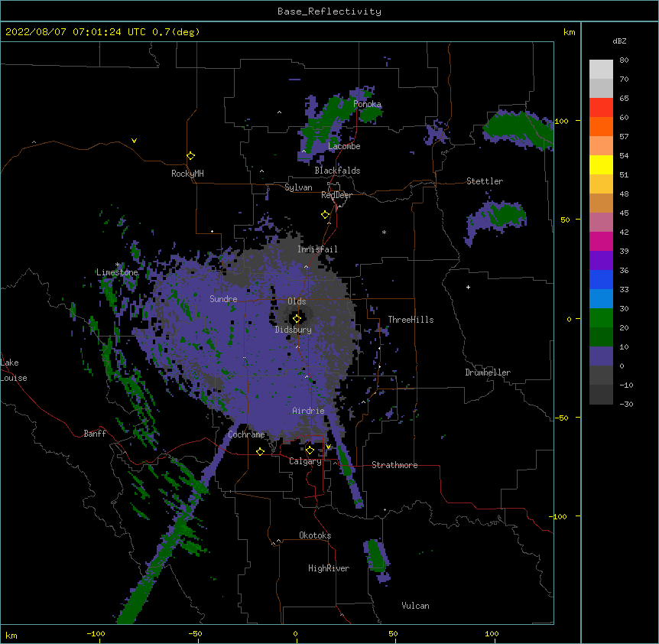Pick the light gray 80 dBZ swatch
This screenshot has height=644, width=659.
click(601, 69)
